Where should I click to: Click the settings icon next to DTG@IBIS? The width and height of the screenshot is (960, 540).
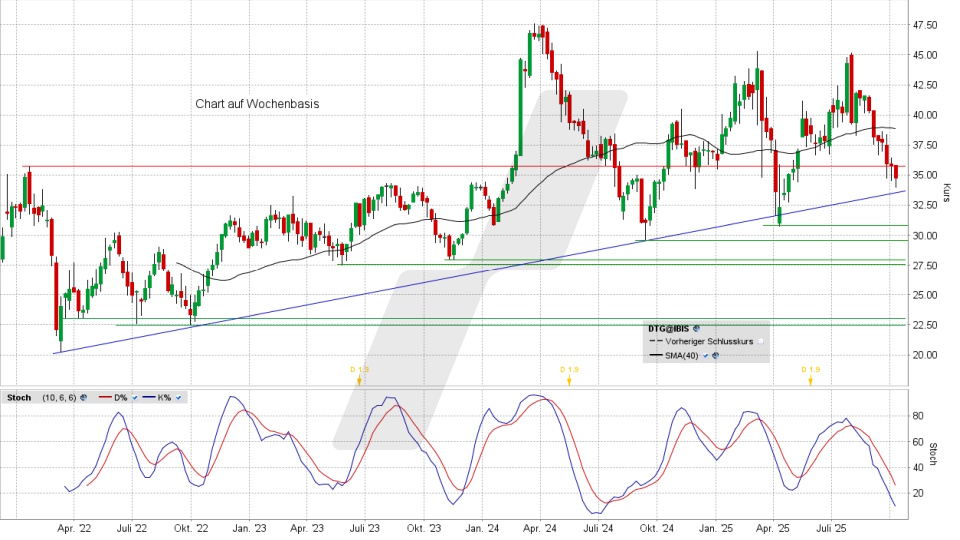click(x=697, y=328)
